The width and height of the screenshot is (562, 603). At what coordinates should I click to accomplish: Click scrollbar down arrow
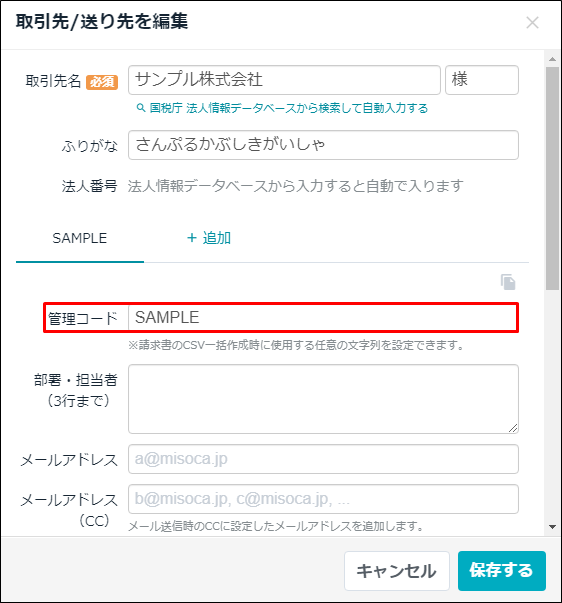point(552,527)
